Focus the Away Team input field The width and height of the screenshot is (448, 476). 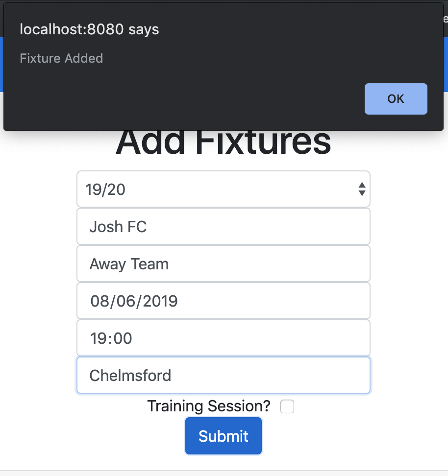pos(223,264)
